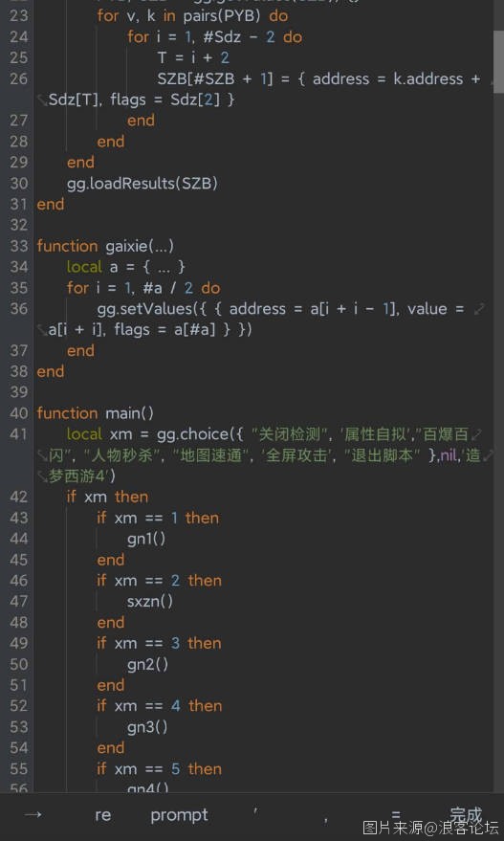504x841 pixels.
Task: Place cursor on 'function main()' line
Action: coord(96,413)
